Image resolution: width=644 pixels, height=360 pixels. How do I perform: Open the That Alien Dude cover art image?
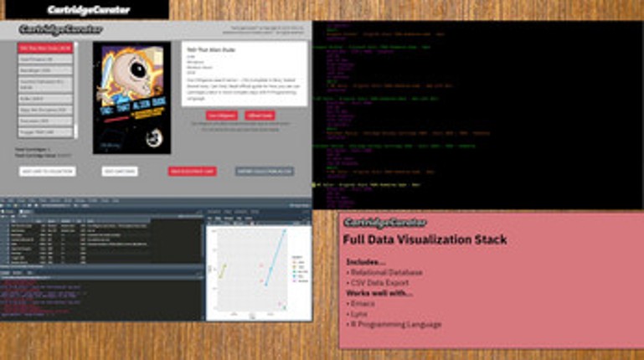[x=131, y=98]
